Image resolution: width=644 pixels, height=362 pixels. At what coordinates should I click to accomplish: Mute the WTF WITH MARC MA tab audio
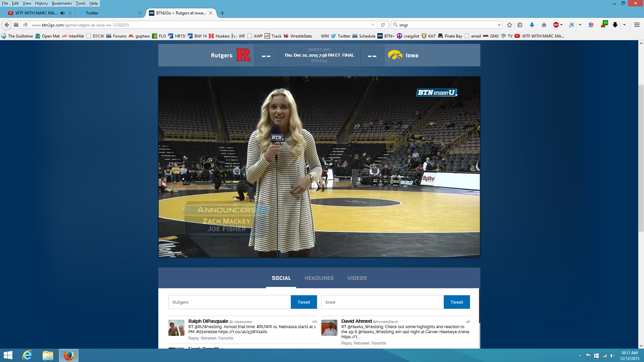(62, 13)
